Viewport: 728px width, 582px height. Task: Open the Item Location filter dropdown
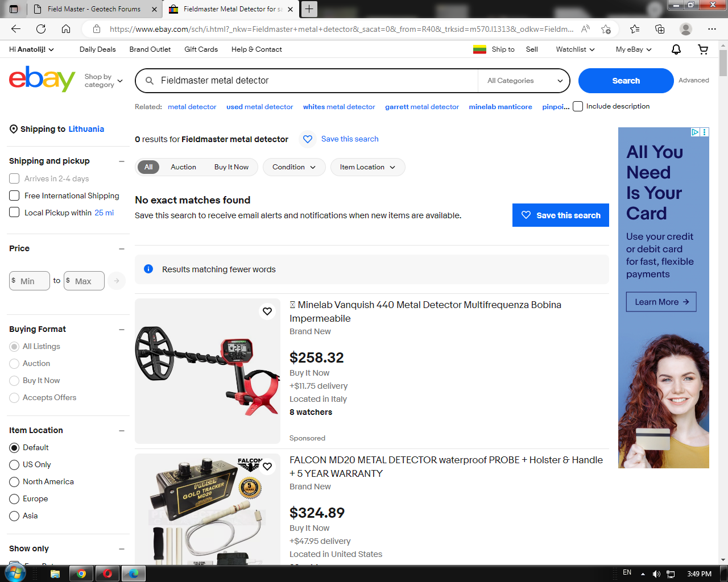point(367,167)
